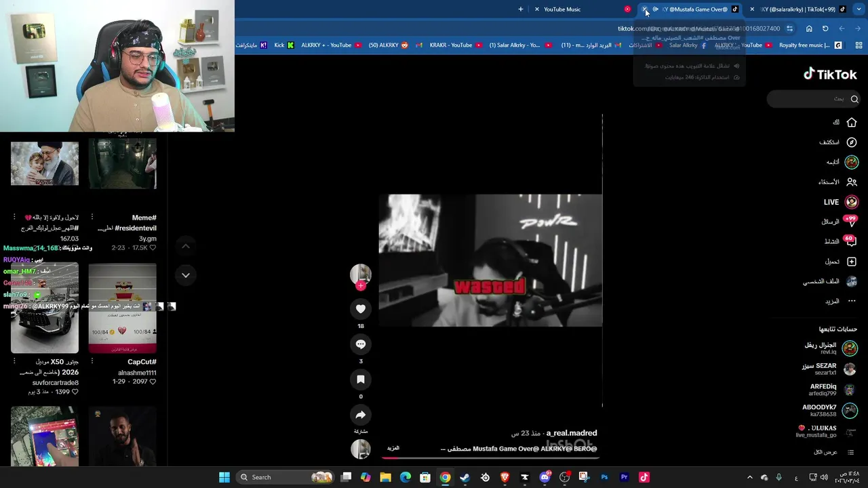Open the #Meme residentevil video thumbnail
The width and height of the screenshot is (868, 488).
[x=123, y=163]
